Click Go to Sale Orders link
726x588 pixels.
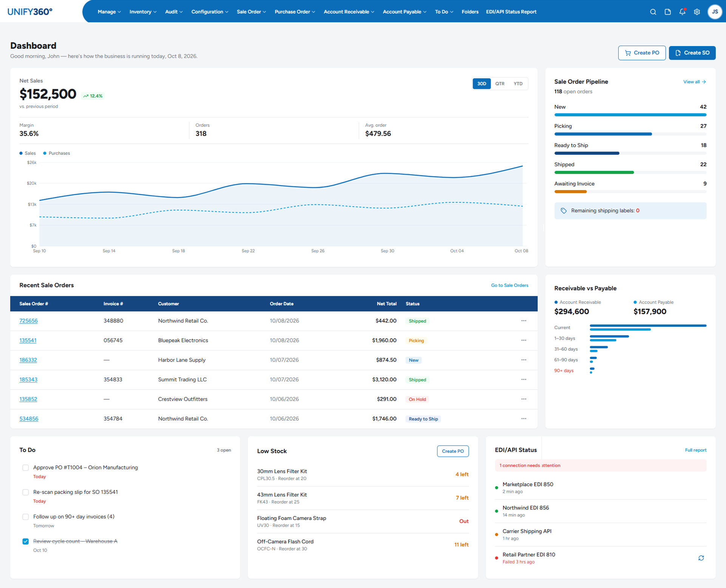[509, 285]
